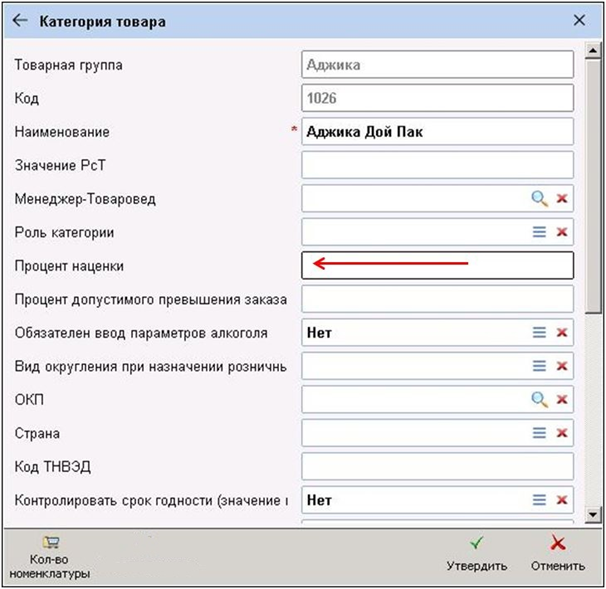Open Страна selection list
The image size is (606, 589).
(539, 433)
